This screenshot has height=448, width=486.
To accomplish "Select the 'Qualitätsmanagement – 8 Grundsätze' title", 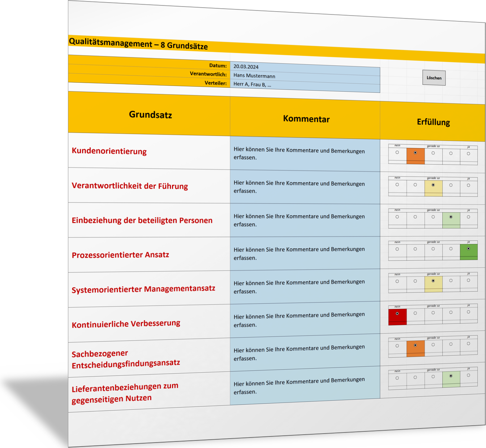I will 138,44.
